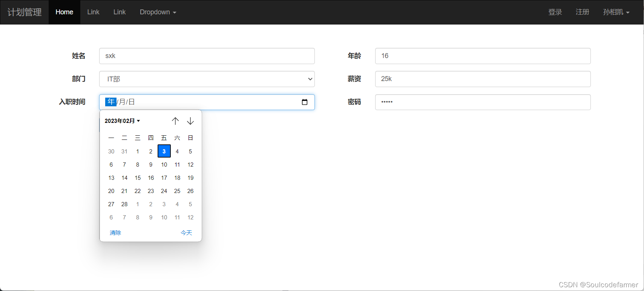Screen dimensions: 644x291
Task: Choose date 27 in the calendar
Action: pos(111,204)
